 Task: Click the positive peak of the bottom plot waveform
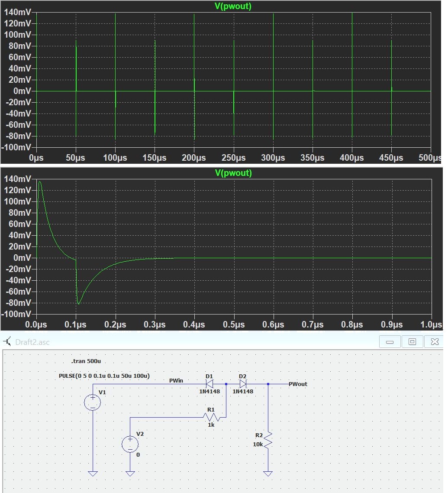(39, 182)
